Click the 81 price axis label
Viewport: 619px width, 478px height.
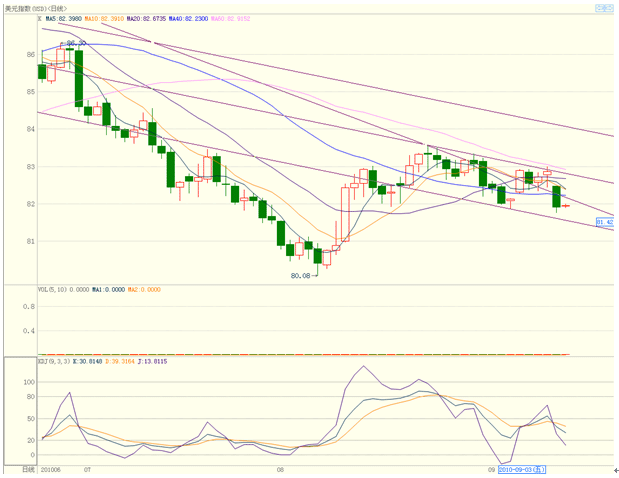click(31, 241)
